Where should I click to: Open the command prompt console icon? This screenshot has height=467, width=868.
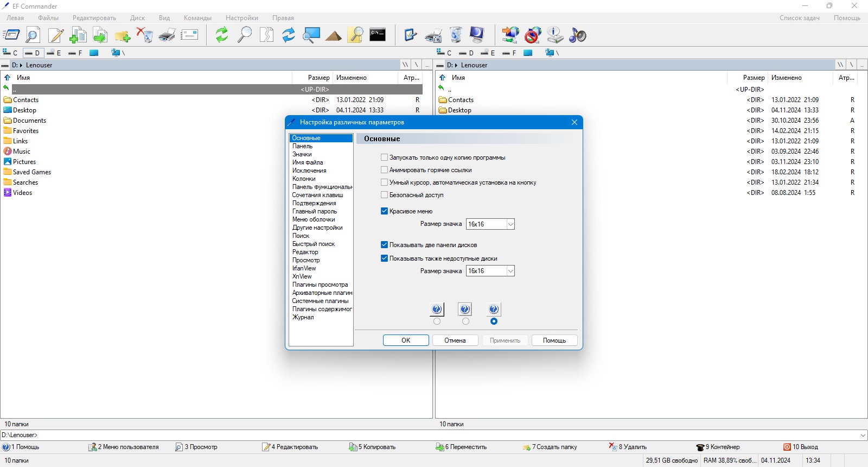pos(378,35)
